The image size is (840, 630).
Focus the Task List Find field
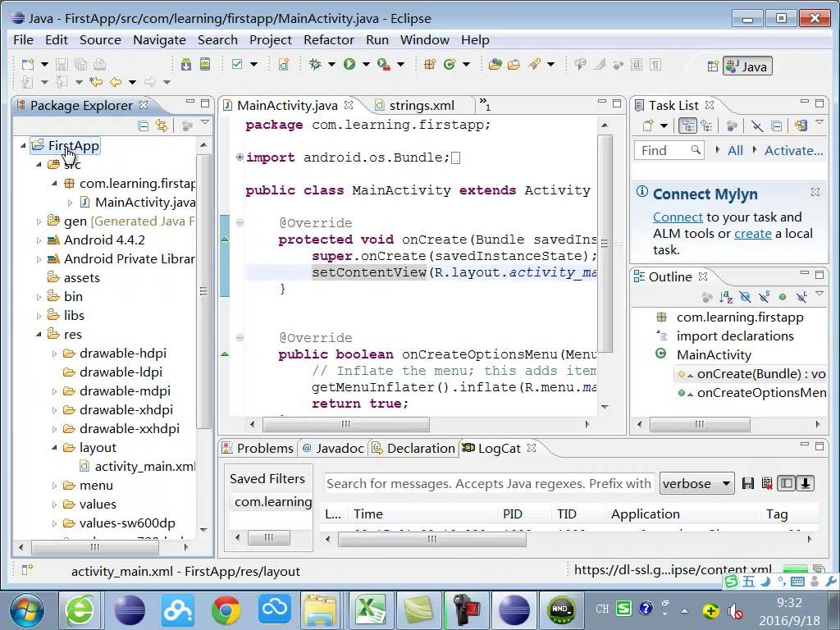click(x=669, y=151)
